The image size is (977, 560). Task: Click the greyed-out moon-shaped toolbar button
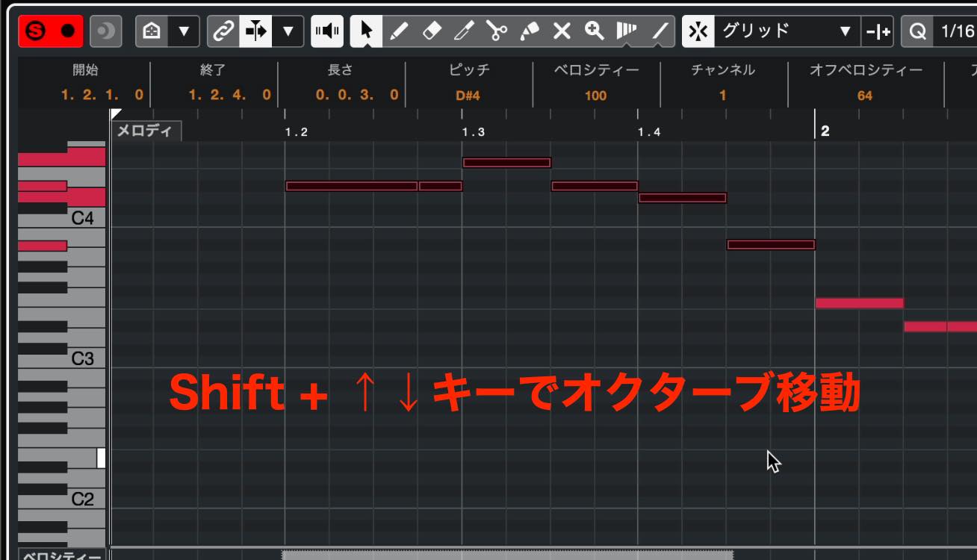click(x=106, y=31)
